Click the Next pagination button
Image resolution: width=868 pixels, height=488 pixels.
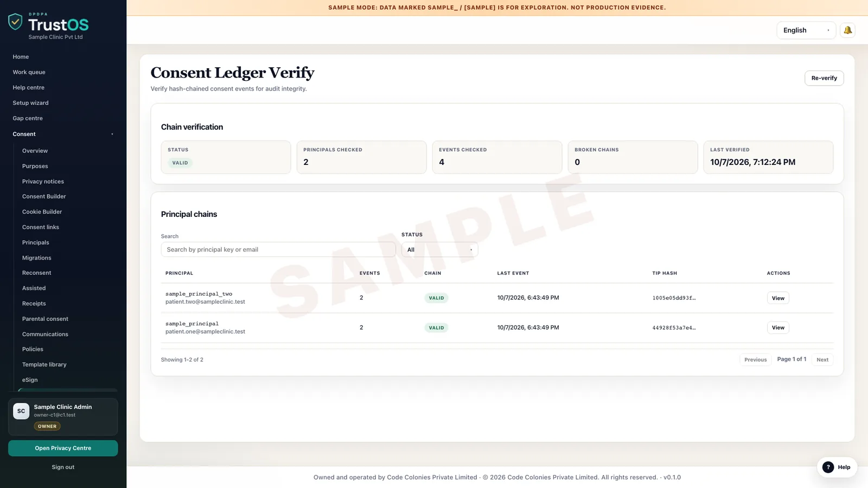pos(822,359)
